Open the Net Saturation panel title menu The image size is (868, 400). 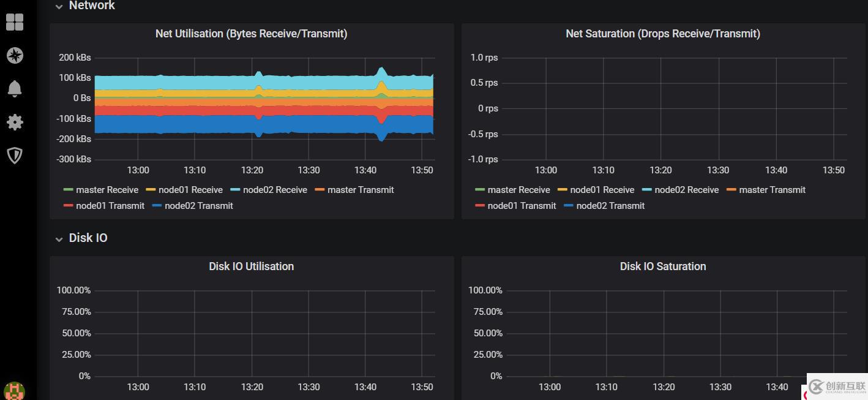click(662, 34)
